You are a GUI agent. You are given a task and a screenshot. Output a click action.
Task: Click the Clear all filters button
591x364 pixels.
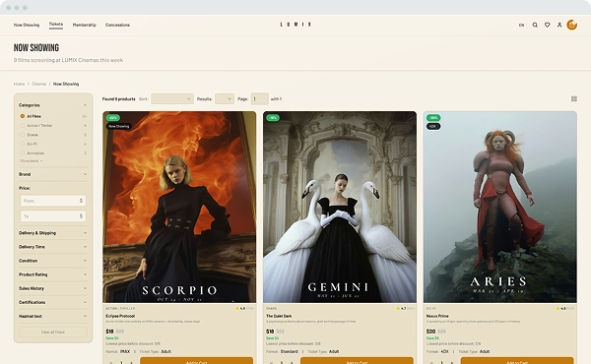coord(53,332)
